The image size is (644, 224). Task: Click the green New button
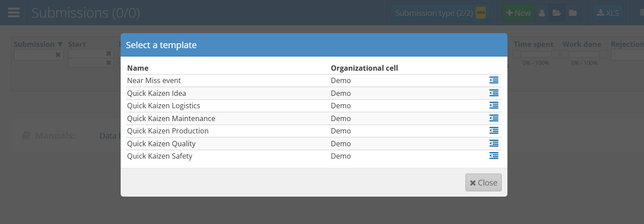[x=518, y=13]
